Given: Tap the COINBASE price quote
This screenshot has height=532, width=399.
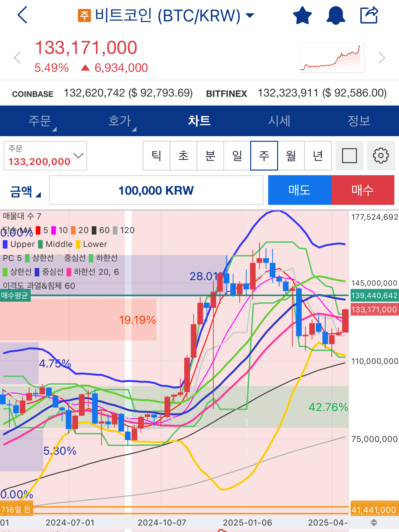Looking at the screenshot, I should 102,93.
